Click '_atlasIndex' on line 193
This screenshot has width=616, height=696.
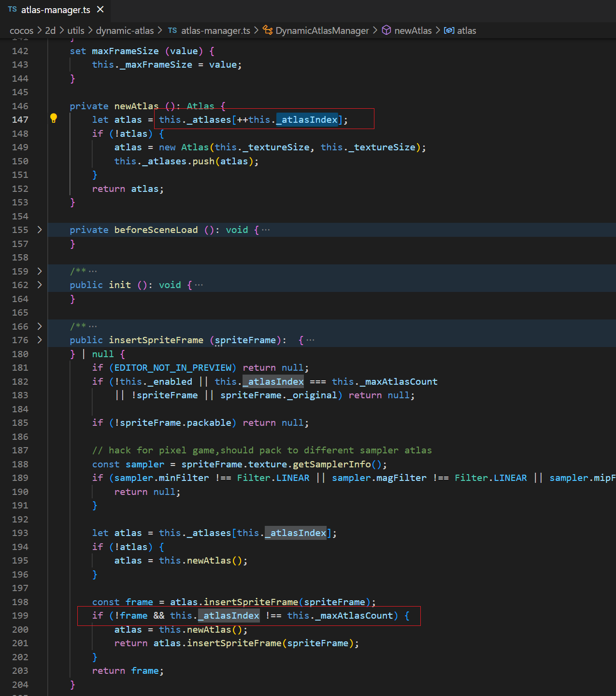pyautogui.click(x=296, y=533)
